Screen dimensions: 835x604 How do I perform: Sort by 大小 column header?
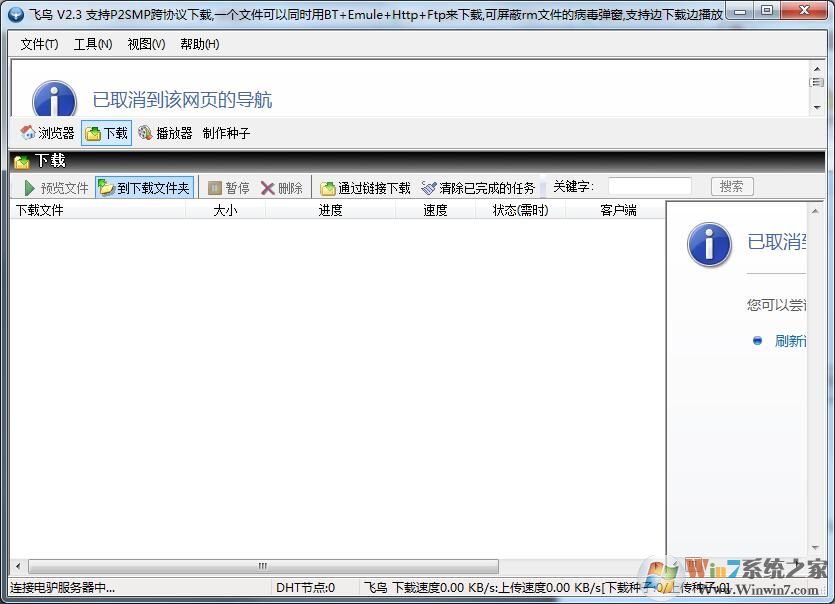coord(225,210)
